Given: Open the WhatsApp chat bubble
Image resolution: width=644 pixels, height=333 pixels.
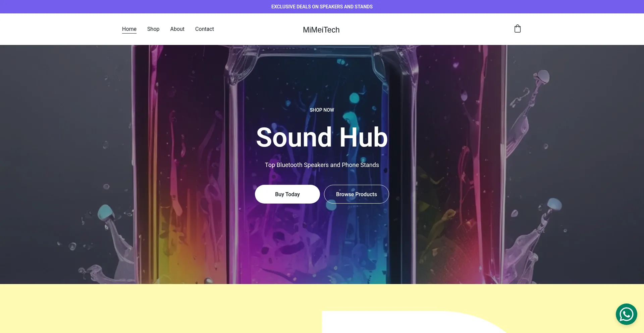Looking at the screenshot, I should tap(626, 314).
